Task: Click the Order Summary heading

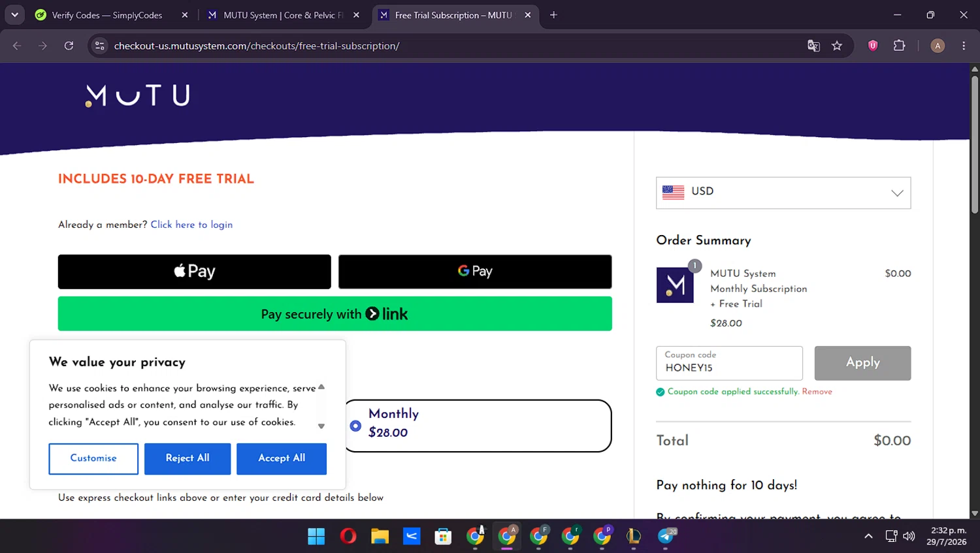Action: (704, 240)
